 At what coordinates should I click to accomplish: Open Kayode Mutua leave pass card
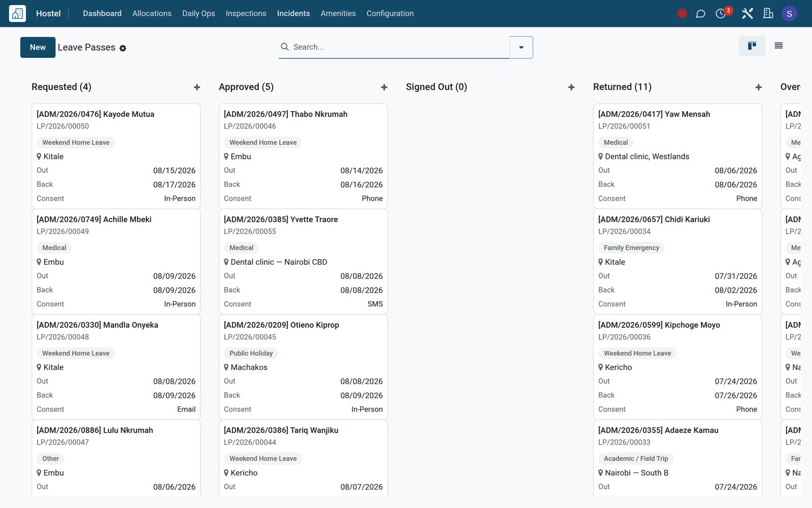[x=116, y=156]
